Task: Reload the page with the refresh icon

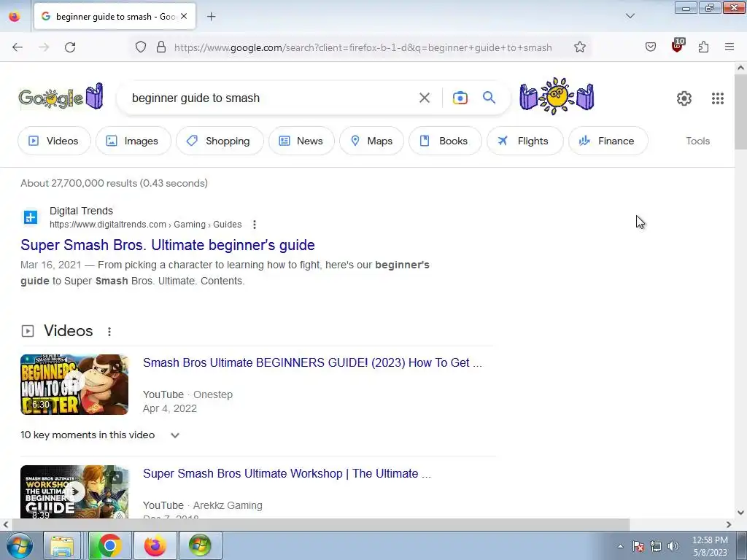Action: [x=70, y=47]
